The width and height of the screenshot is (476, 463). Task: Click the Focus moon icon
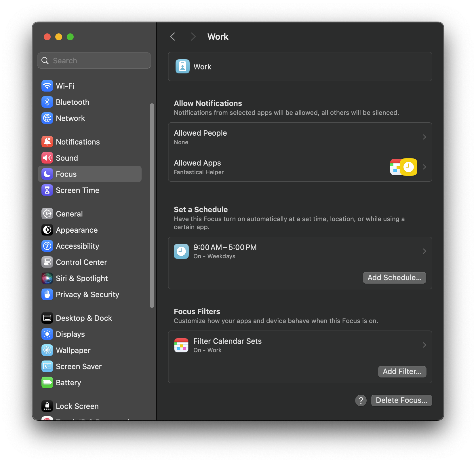coord(47,174)
